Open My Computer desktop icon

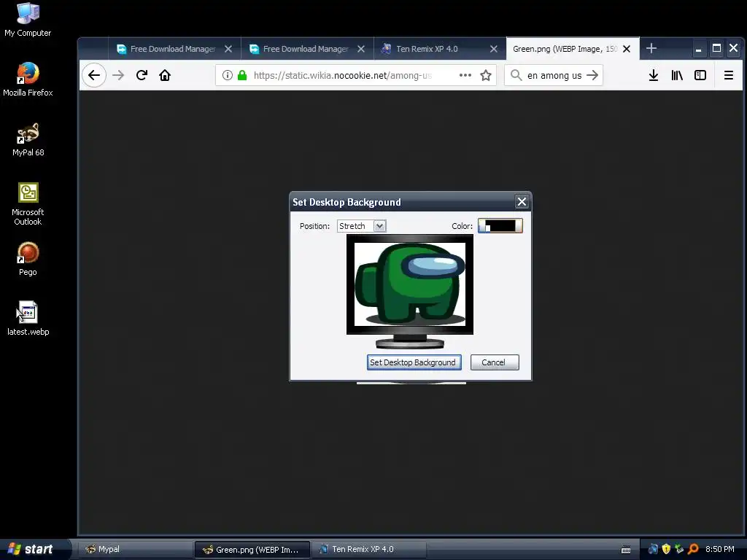point(28,19)
